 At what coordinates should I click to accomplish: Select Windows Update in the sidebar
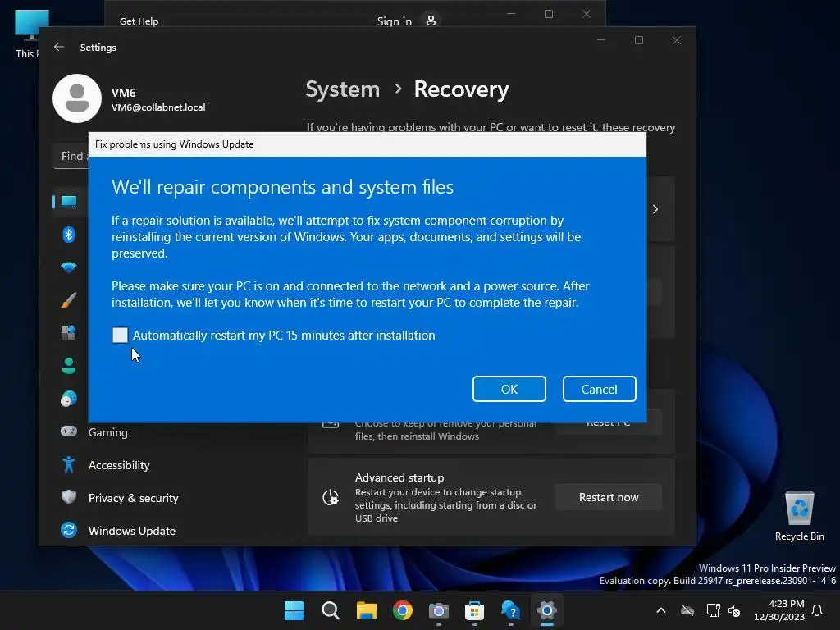132,531
